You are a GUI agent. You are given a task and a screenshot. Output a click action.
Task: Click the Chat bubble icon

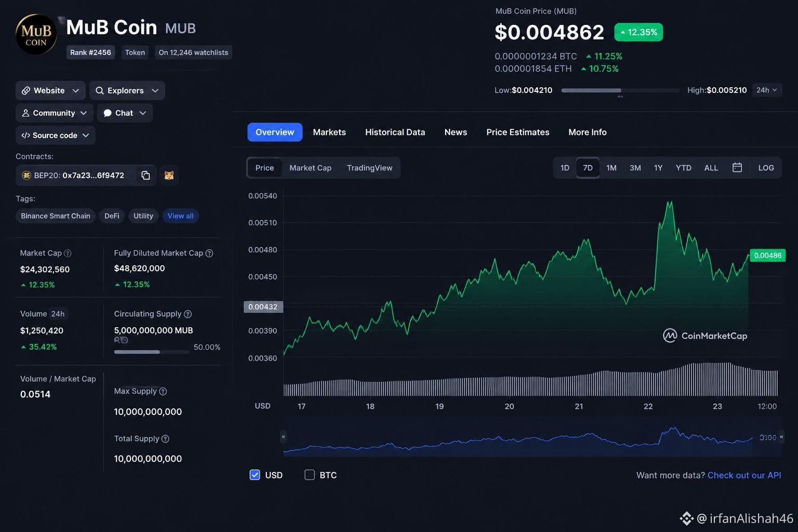pos(108,113)
